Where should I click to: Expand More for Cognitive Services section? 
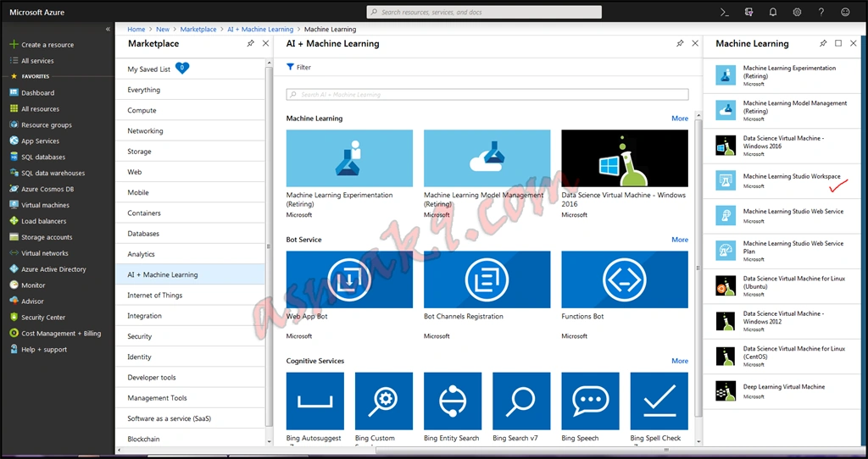[680, 361]
